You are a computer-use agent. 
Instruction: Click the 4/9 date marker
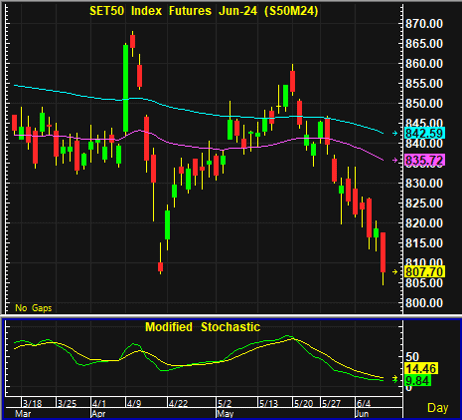tap(134, 403)
